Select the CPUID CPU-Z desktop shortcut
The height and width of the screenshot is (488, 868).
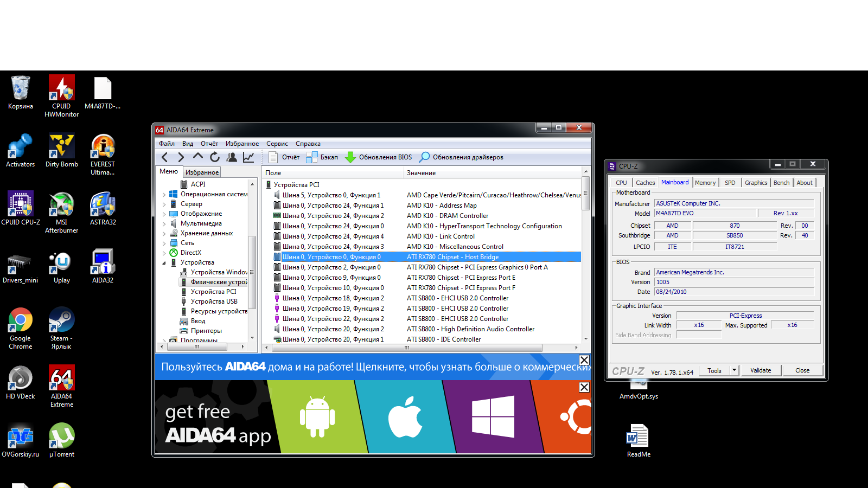click(x=21, y=209)
